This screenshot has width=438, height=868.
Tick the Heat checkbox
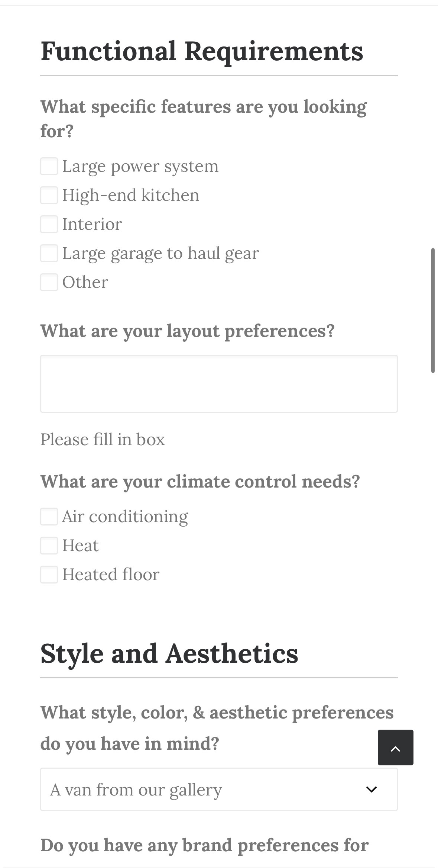49,546
